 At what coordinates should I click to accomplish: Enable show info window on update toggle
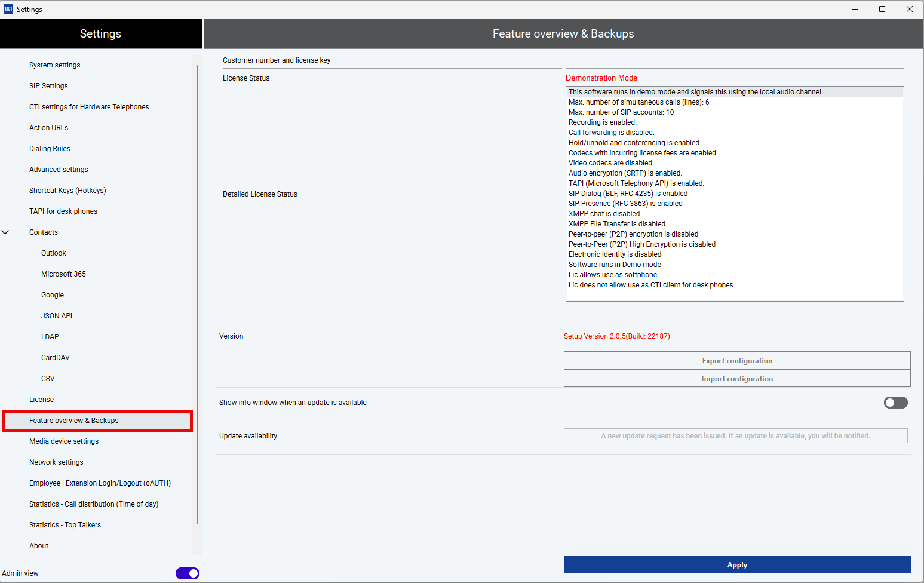point(895,403)
